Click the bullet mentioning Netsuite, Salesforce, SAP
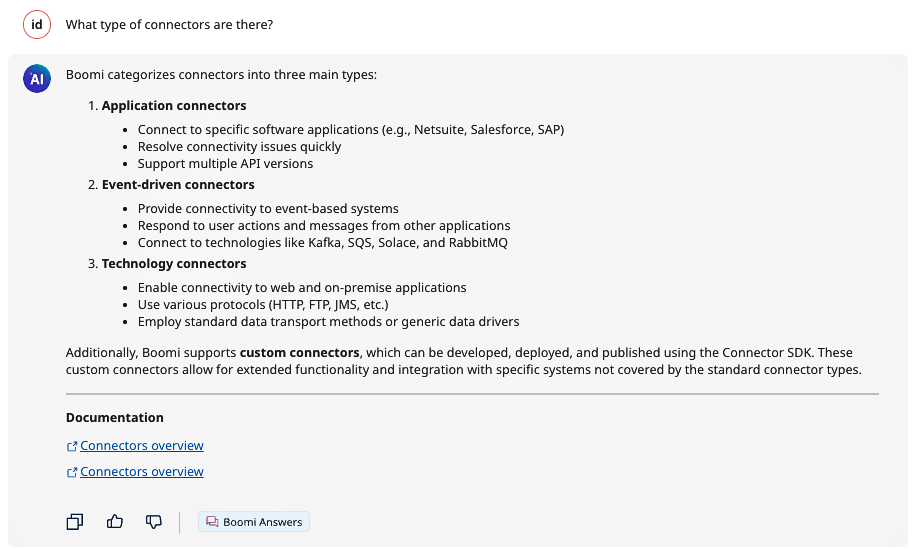The width and height of the screenshot is (913, 549). pos(351,130)
